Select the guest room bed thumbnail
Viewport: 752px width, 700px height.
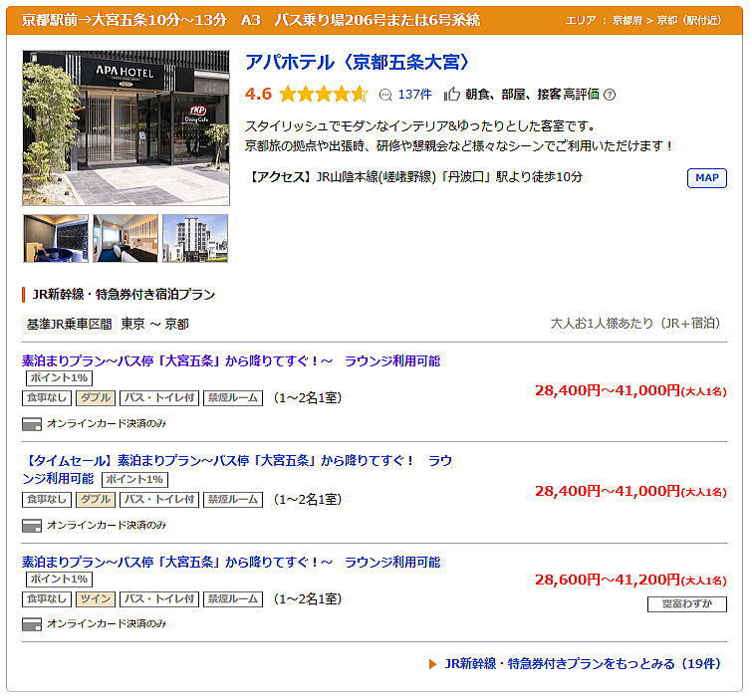point(125,238)
